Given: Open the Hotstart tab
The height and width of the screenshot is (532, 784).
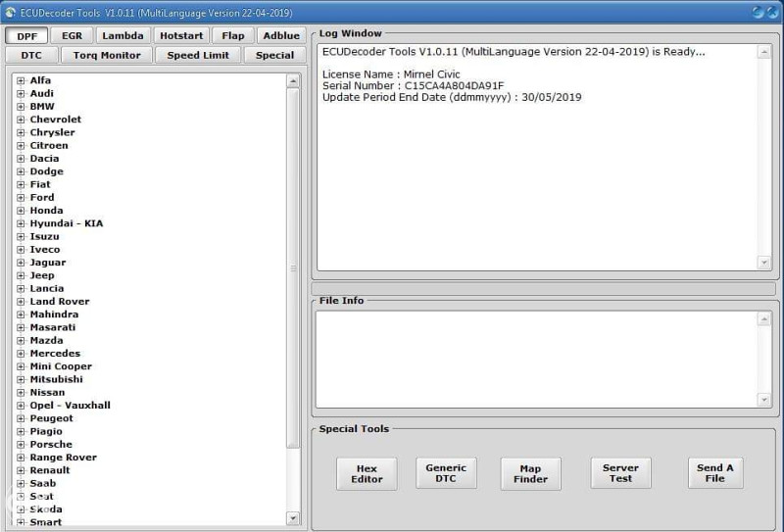Looking at the screenshot, I should point(181,35).
